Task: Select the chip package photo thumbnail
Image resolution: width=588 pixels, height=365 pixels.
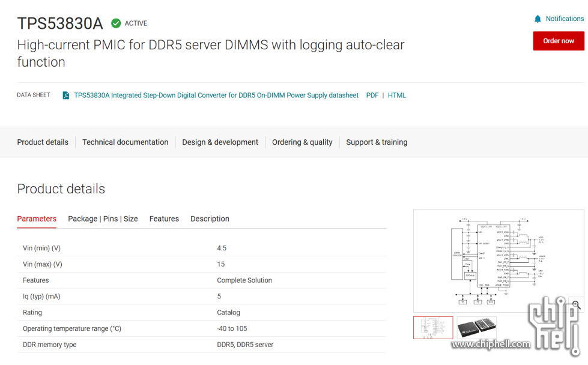Action: point(477,328)
